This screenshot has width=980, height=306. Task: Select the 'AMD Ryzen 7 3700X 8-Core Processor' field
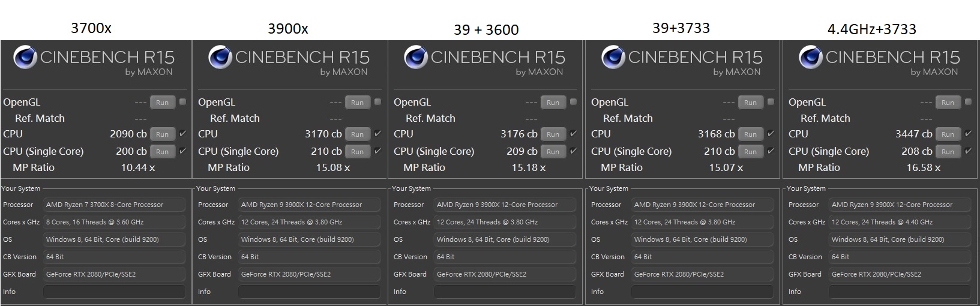click(x=115, y=205)
